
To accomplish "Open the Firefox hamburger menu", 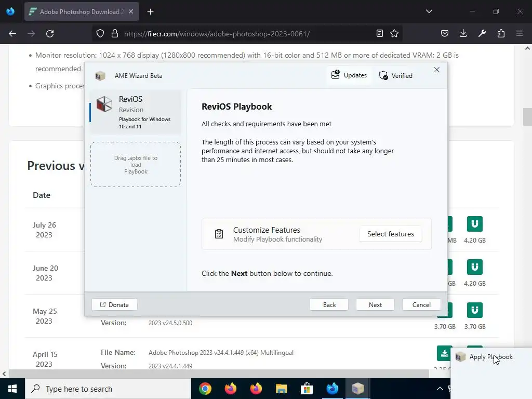I will tap(520, 34).
